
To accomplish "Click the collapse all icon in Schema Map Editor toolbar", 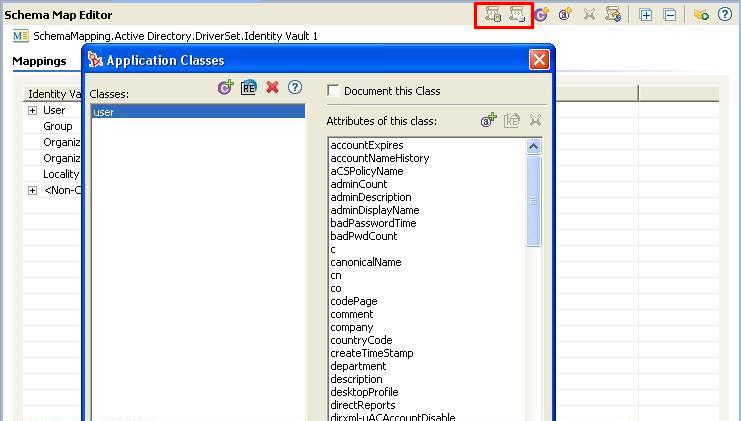I will (x=670, y=15).
